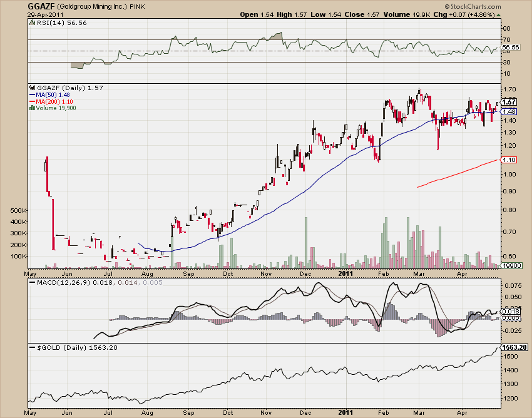Click the GGAZF ticker symbol title
The height and width of the screenshot is (418, 532).
pyautogui.click(x=41, y=6)
